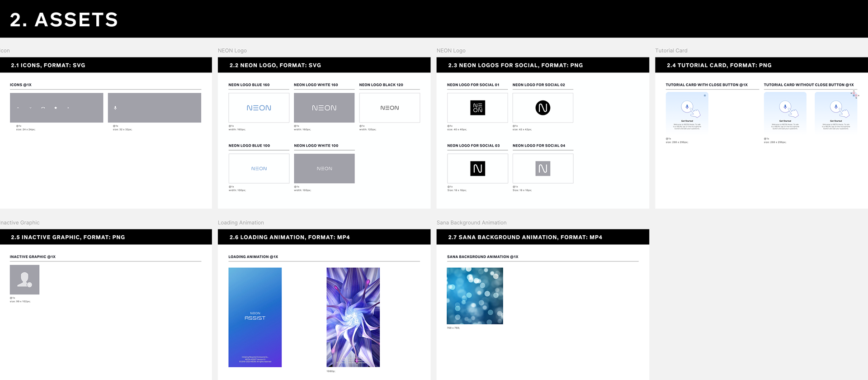
Task: Select the NEON Logo White 100 logo
Action: pos(324,169)
